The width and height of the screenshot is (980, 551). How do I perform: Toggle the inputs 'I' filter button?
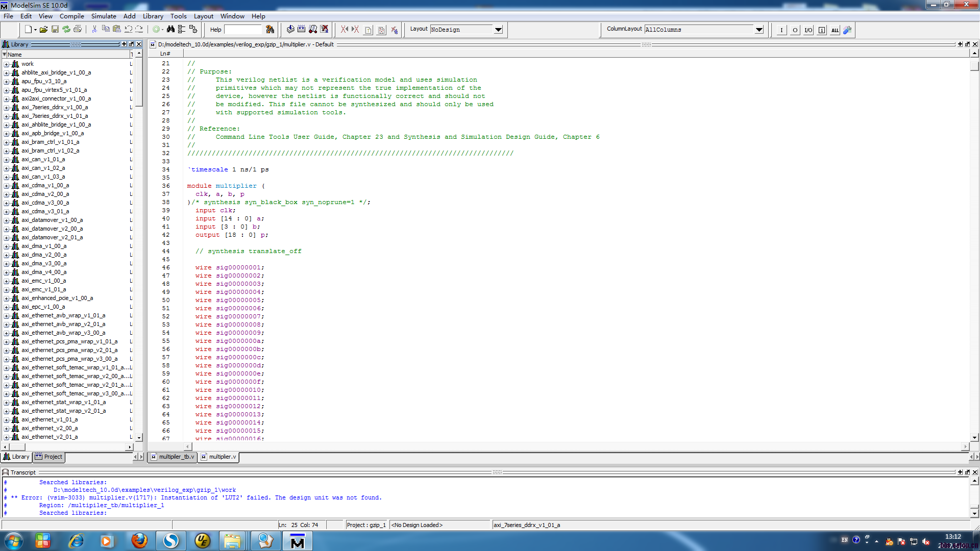pyautogui.click(x=781, y=30)
